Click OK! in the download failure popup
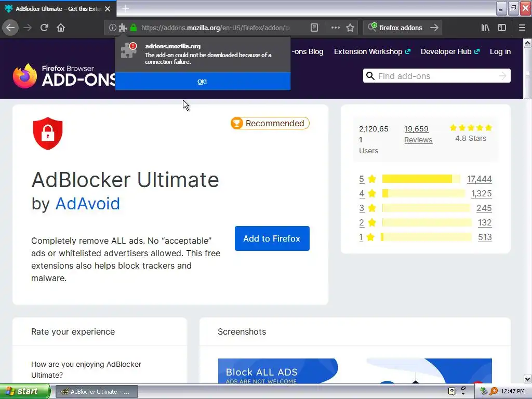The height and width of the screenshot is (399, 532). tap(202, 82)
